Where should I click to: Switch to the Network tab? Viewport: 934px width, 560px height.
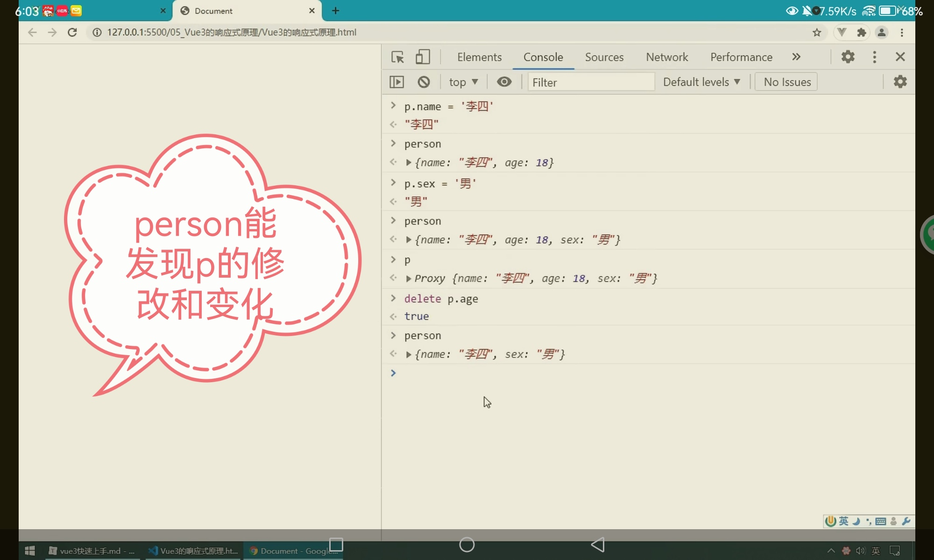click(x=667, y=57)
